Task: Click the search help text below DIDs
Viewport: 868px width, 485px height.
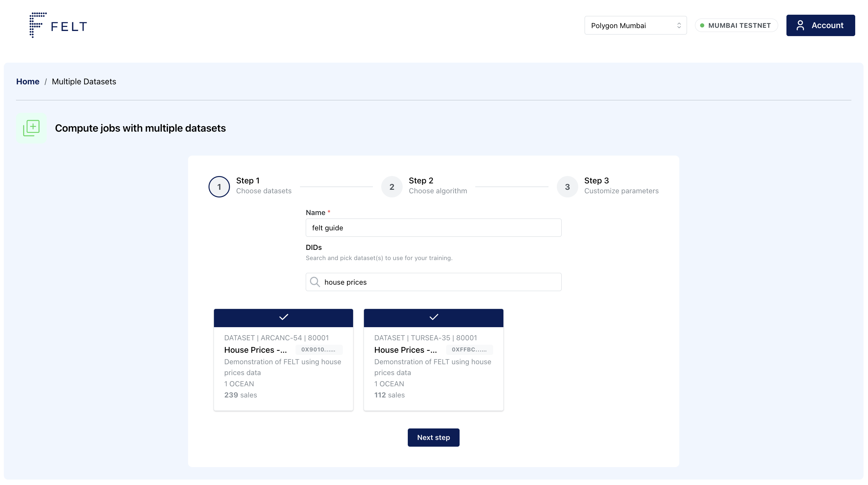Action: tap(379, 258)
